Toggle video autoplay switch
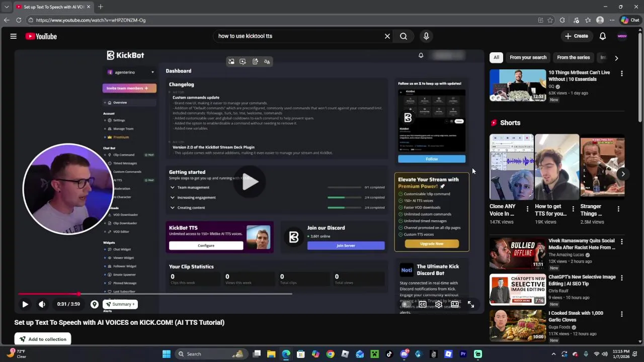 point(406,304)
